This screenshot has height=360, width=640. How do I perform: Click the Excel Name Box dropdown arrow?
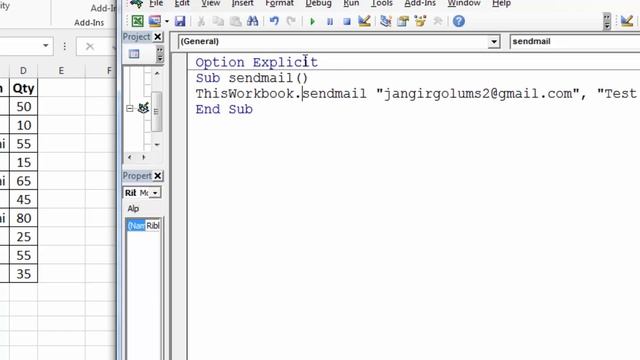[46, 46]
